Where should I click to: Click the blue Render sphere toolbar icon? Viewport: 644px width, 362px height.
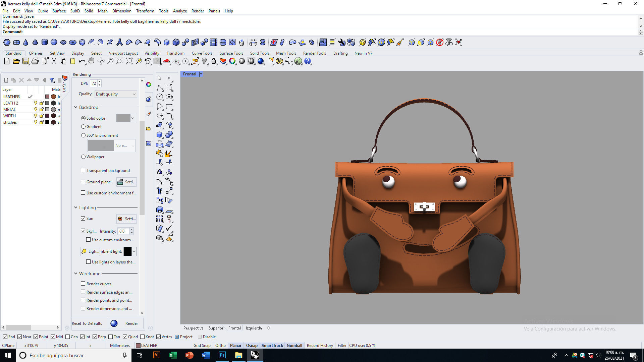pyautogui.click(x=261, y=61)
